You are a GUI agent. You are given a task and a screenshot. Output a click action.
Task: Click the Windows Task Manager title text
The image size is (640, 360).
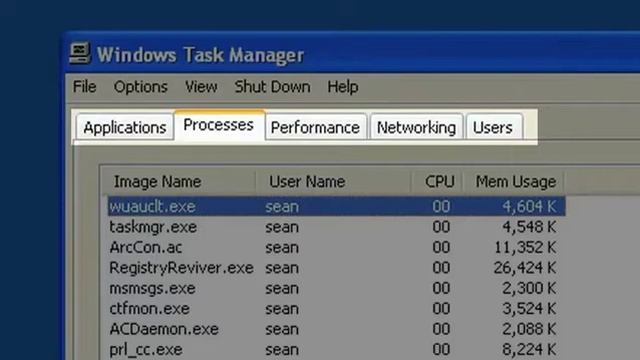coord(200,55)
